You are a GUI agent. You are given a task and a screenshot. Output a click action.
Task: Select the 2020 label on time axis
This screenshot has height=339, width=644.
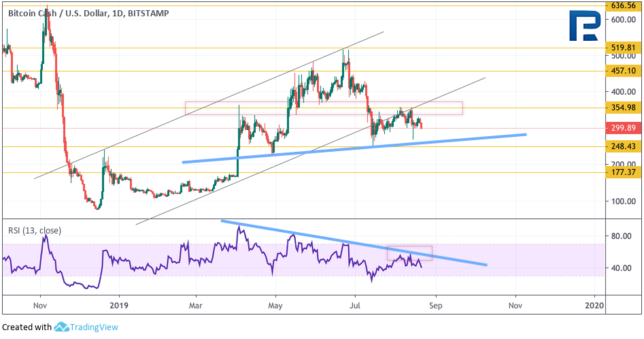click(594, 306)
